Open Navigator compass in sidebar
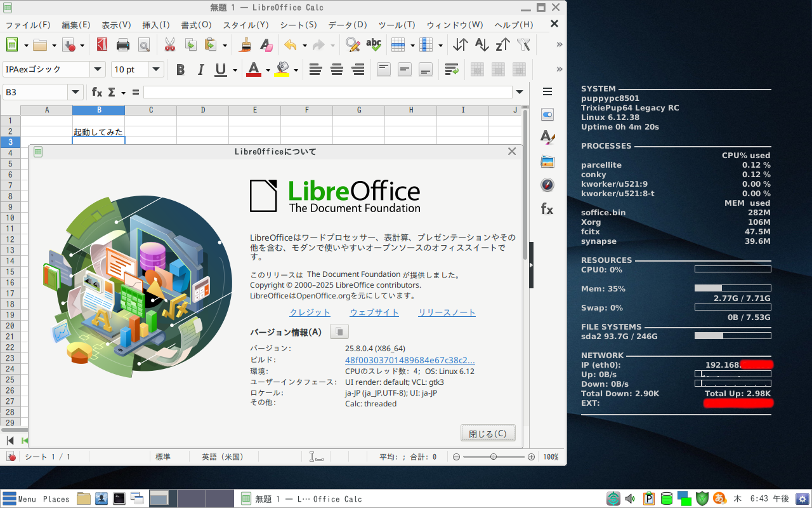Screen dimensions: 812x508 tap(547, 185)
